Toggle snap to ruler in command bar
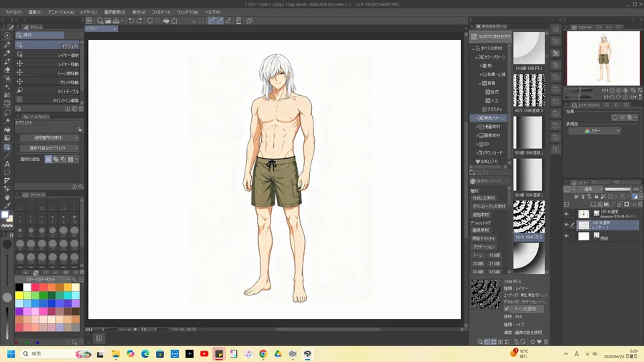This screenshot has height=362, width=644. pyautogui.click(x=212, y=21)
